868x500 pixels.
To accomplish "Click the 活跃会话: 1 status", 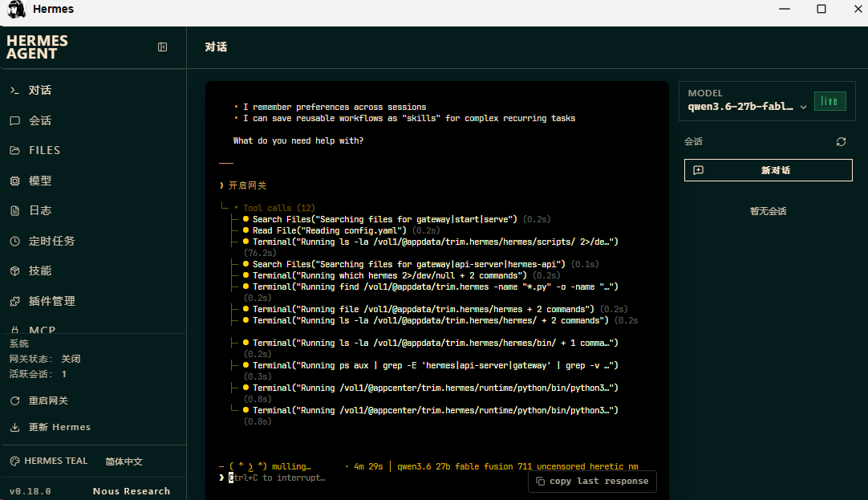I will pos(38,374).
